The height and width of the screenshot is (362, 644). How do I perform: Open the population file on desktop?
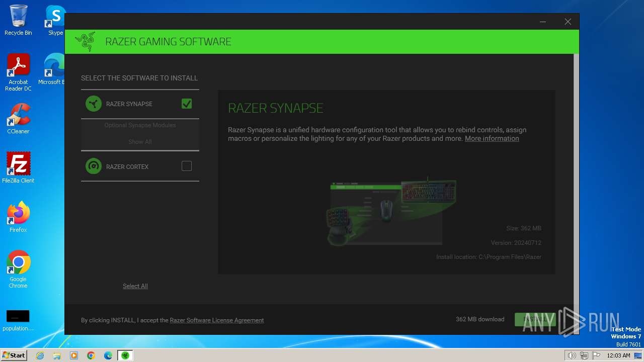(18, 321)
